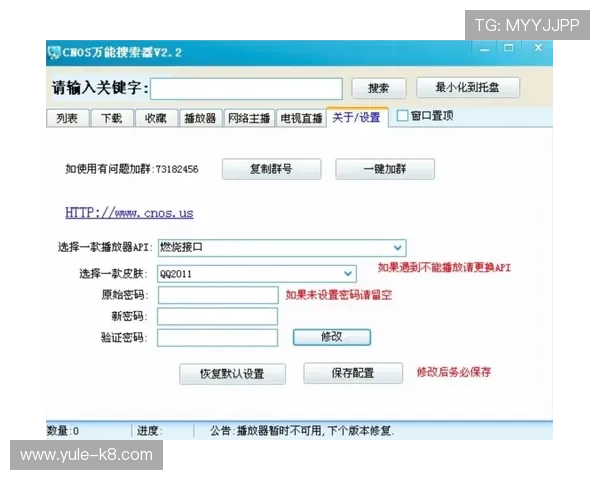Image resolution: width=600 pixels, height=480 pixels.
Task: Switch to the 列表 tab
Action: [68, 118]
